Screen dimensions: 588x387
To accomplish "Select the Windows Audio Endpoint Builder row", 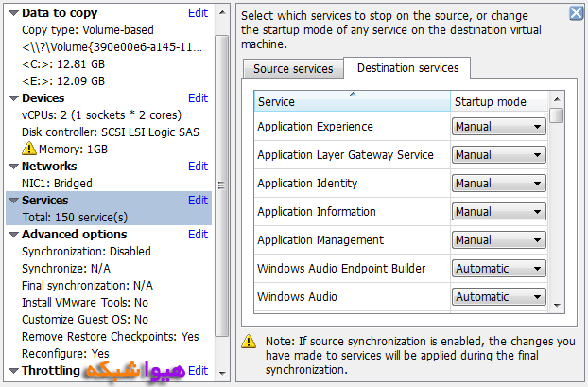I will click(352, 269).
